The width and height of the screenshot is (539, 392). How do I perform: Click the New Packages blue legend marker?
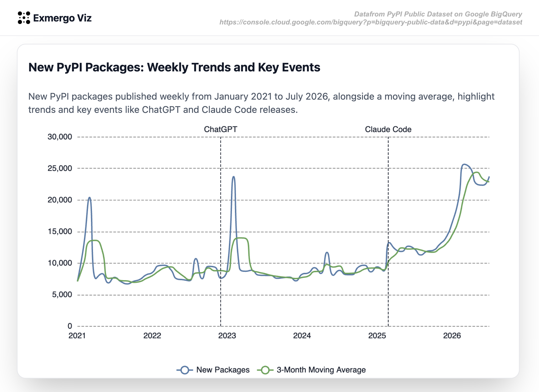pos(185,370)
